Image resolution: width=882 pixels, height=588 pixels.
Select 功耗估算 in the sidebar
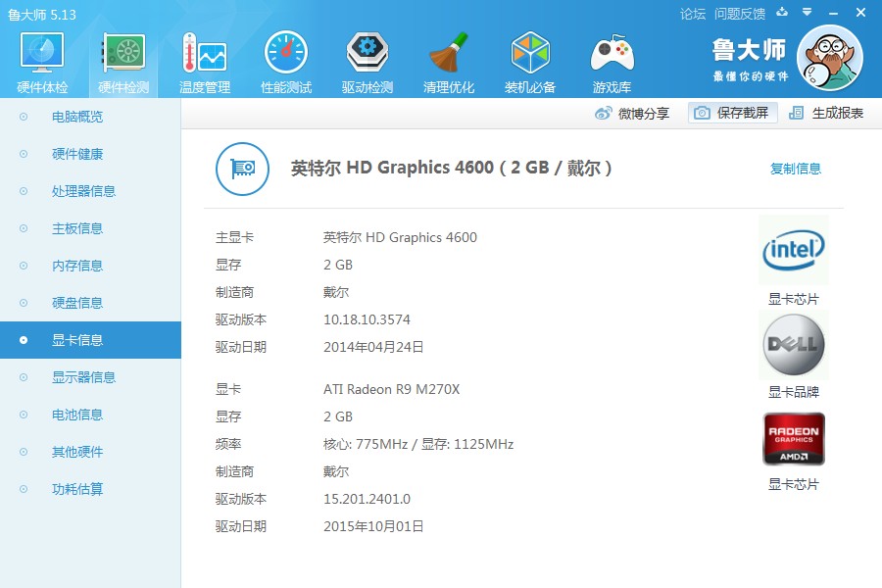click(x=90, y=489)
